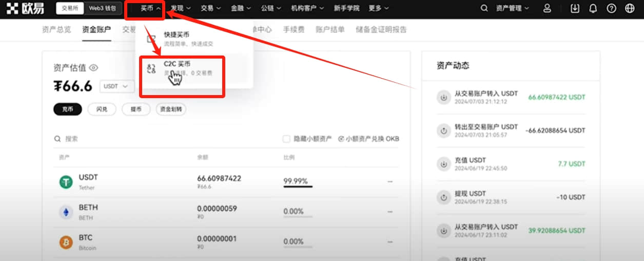644x261 pixels.
Task: Expand the 交易 menu in header
Action: (x=210, y=8)
